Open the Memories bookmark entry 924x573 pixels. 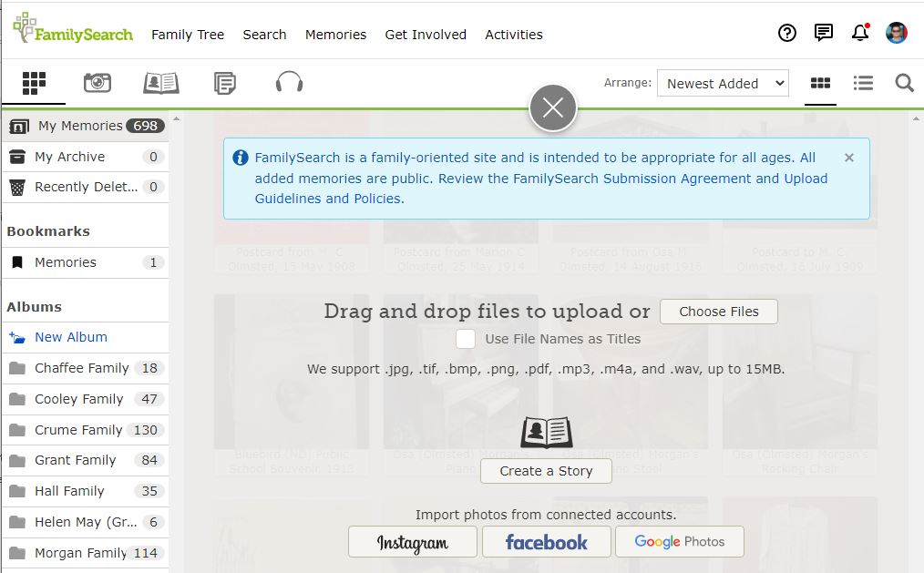(85, 262)
